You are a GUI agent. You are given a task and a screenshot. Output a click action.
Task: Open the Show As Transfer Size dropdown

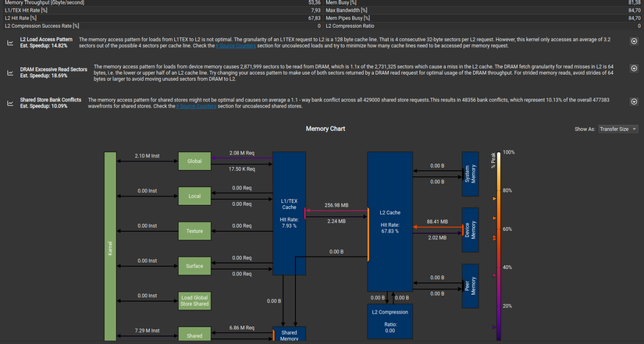[617, 129]
